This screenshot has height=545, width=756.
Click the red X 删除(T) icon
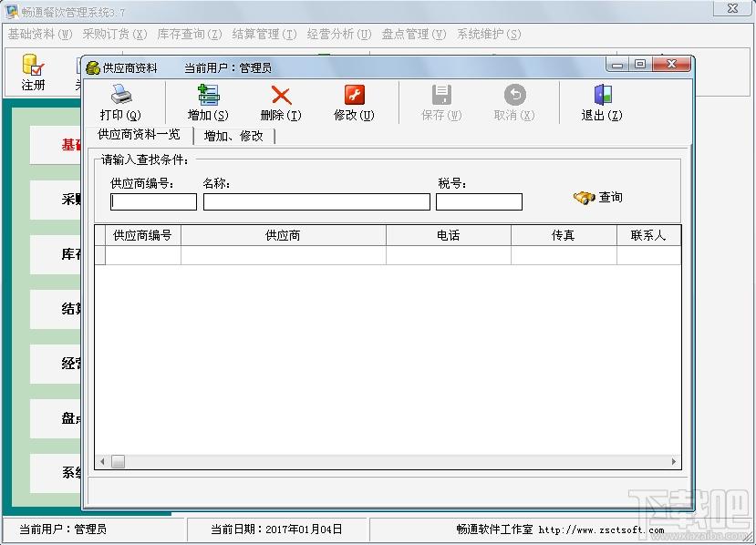pos(281,95)
